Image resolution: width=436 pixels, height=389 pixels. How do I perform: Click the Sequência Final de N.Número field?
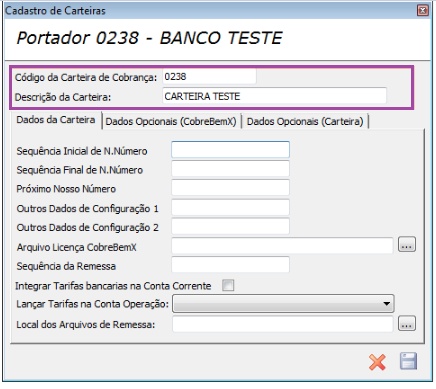click(x=230, y=169)
